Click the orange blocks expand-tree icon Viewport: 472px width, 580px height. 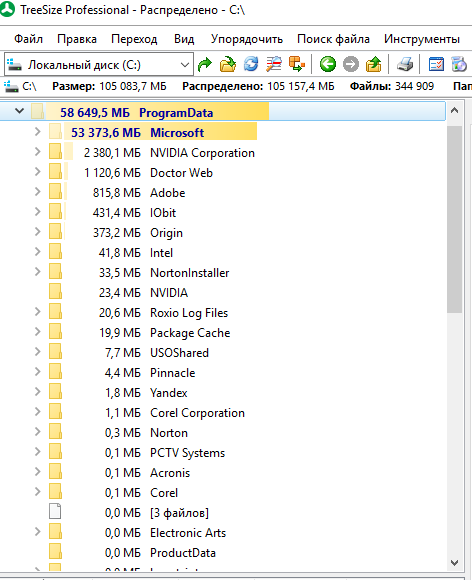point(297,64)
